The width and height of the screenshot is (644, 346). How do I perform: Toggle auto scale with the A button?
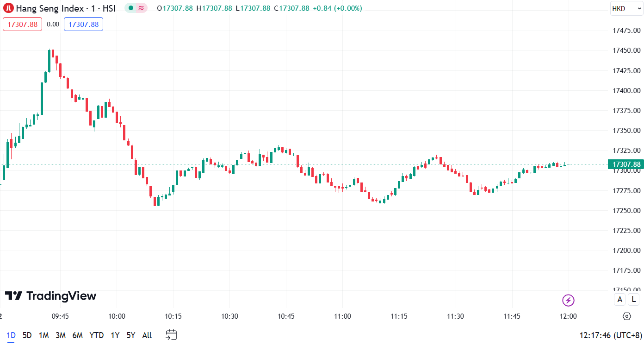[x=619, y=300]
